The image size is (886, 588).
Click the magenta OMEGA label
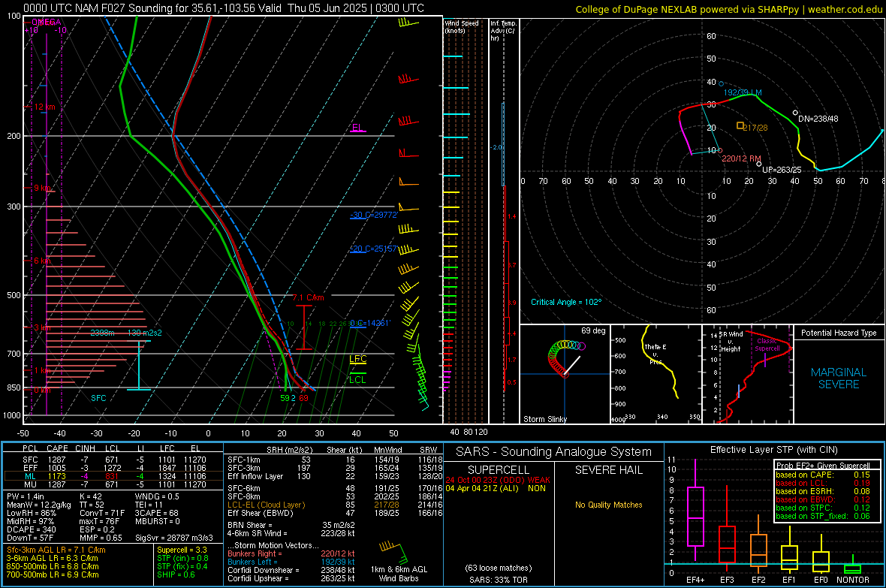coord(46,22)
